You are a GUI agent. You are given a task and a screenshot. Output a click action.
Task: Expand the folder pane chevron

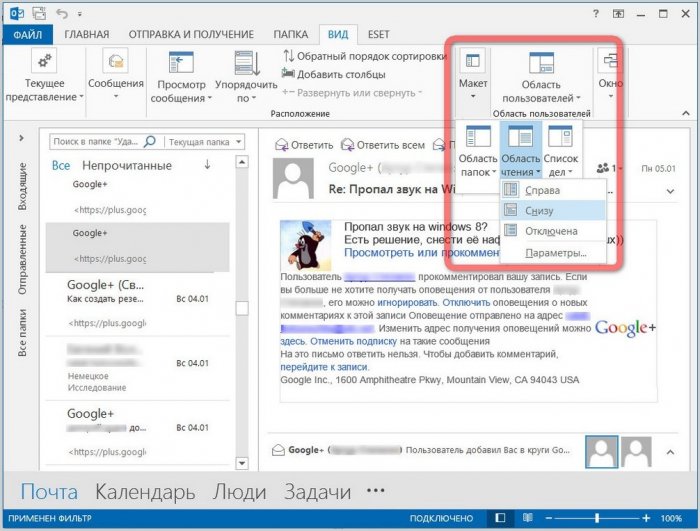tap(21, 138)
